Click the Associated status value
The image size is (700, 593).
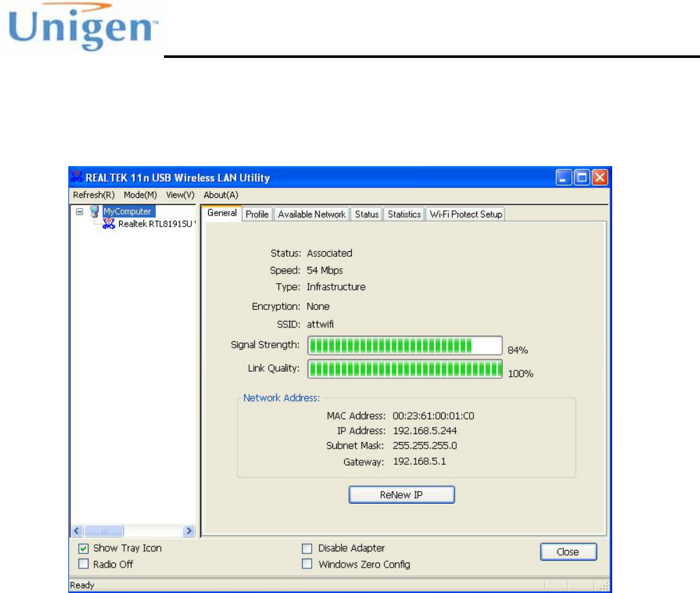(329, 253)
